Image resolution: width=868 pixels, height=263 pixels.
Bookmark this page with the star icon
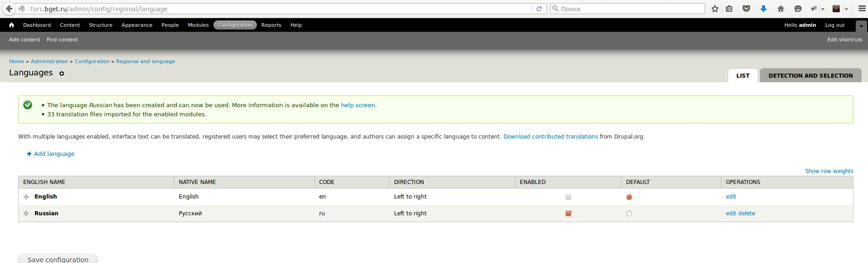pyautogui.click(x=715, y=9)
